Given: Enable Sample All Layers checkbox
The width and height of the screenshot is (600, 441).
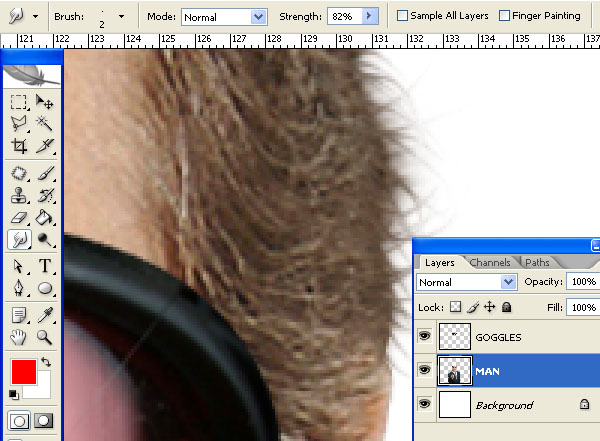Looking at the screenshot, I should point(402,16).
